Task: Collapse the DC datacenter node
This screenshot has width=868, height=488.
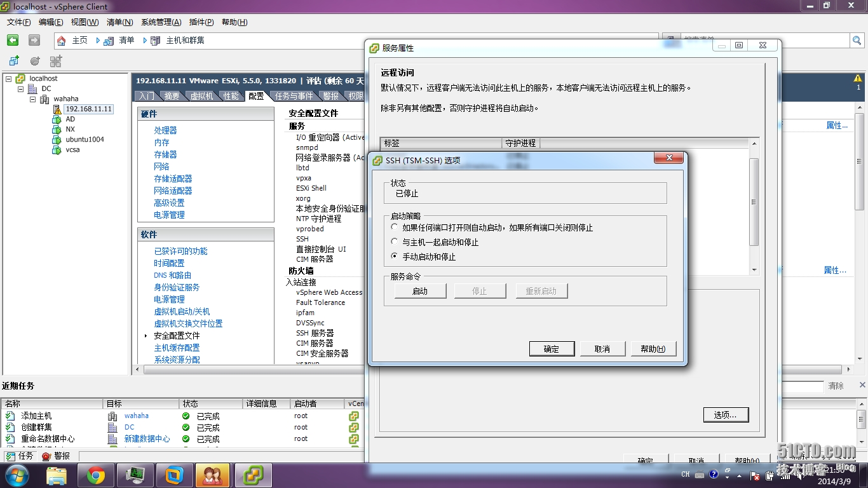Action: 20,89
